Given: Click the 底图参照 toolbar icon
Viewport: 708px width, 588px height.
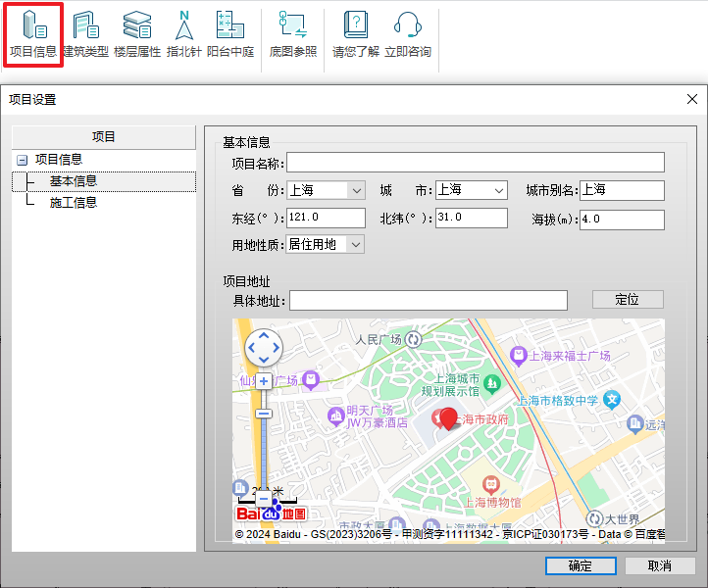Looking at the screenshot, I should [x=293, y=34].
